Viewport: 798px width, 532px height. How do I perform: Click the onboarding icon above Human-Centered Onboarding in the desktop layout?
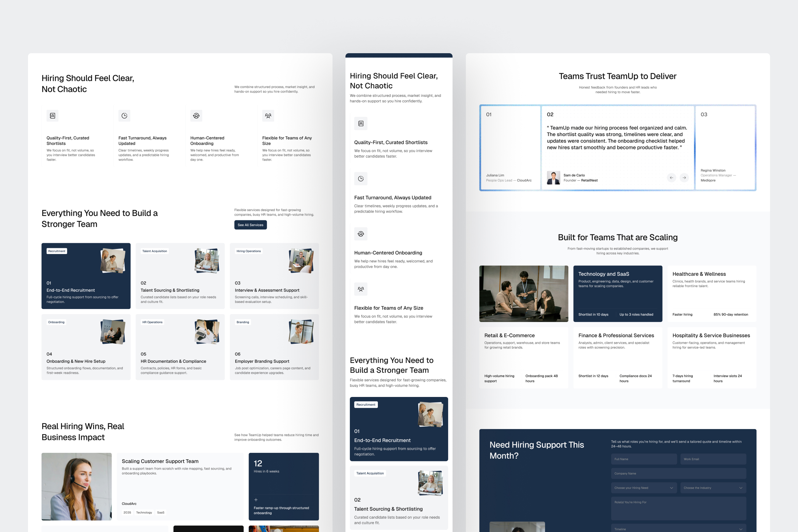coord(196,116)
